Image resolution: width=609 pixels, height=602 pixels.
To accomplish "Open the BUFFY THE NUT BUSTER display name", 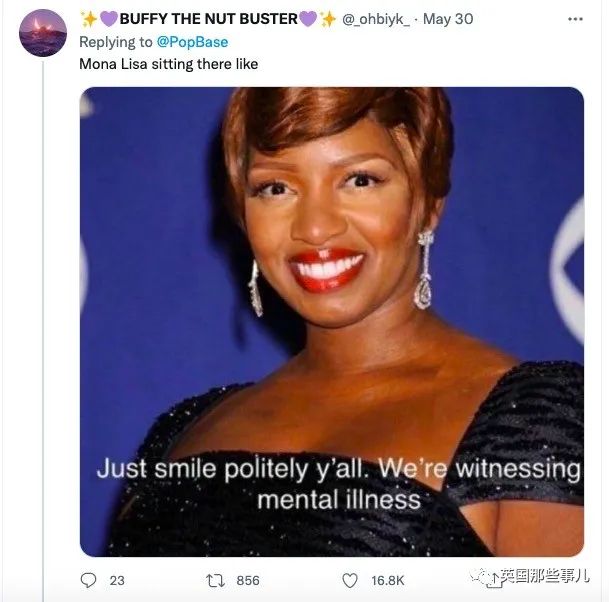I will coord(209,19).
